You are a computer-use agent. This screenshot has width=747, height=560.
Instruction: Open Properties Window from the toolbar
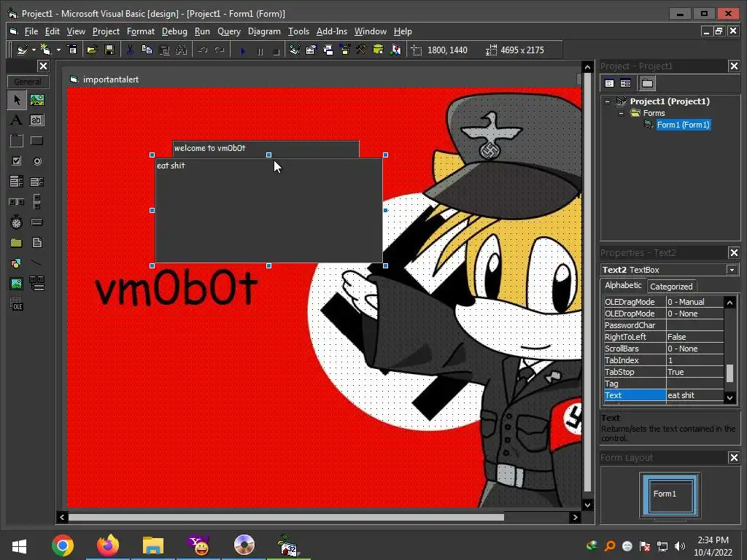311,50
